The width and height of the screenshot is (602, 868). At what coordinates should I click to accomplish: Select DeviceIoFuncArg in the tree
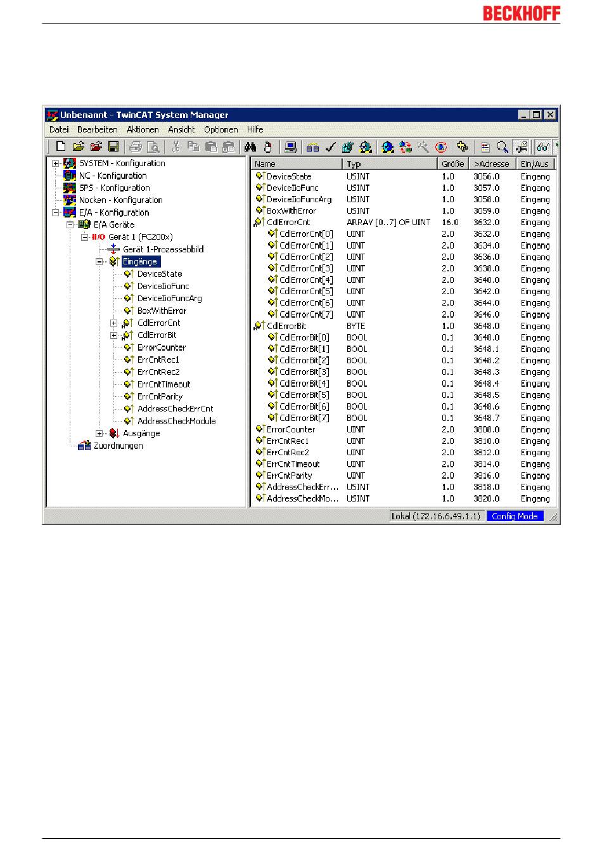pos(169,298)
